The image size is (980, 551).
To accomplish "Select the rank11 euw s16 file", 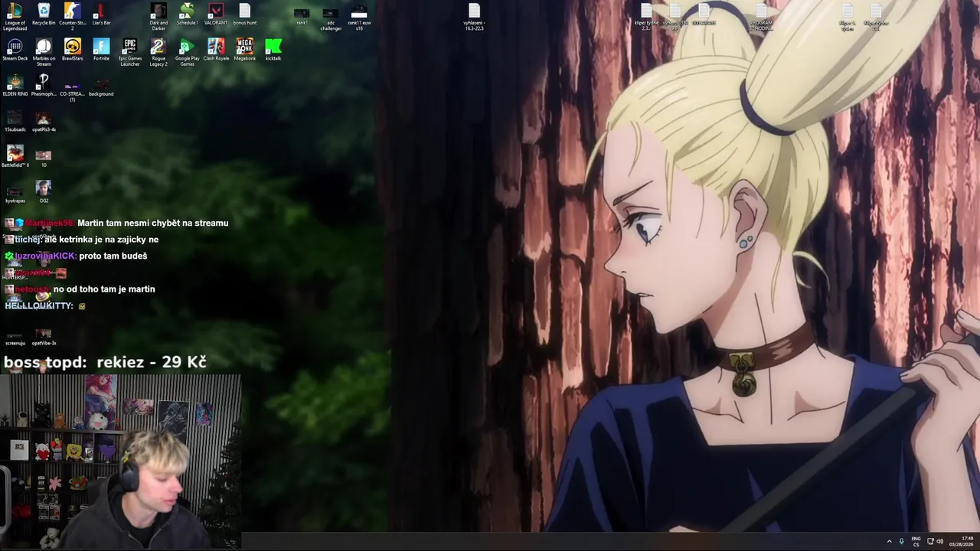I will point(359,18).
